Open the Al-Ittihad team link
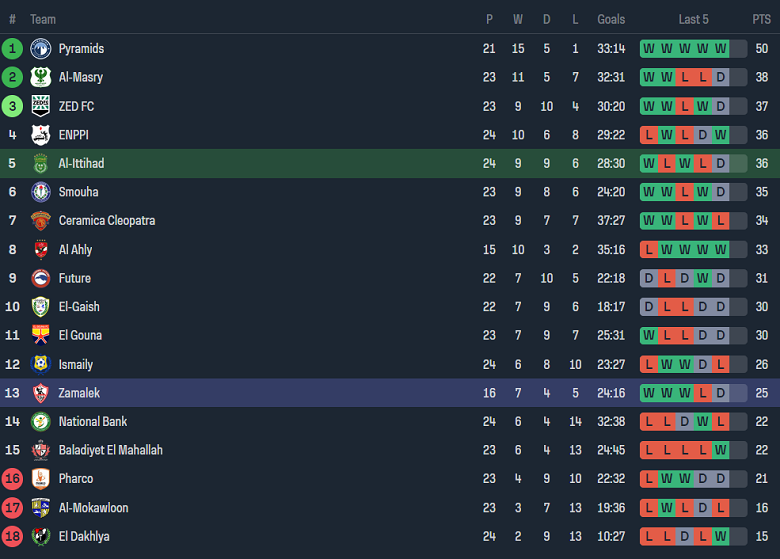Image resolution: width=780 pixels, height=559 pixels. tap(81, 163)
